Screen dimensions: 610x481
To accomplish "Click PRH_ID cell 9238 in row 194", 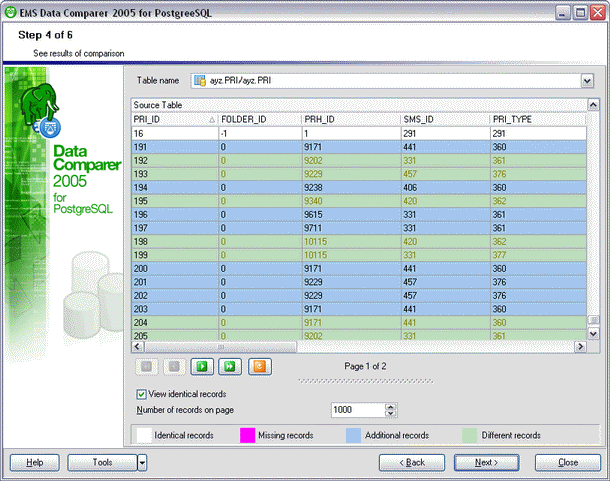I will 351,188.
